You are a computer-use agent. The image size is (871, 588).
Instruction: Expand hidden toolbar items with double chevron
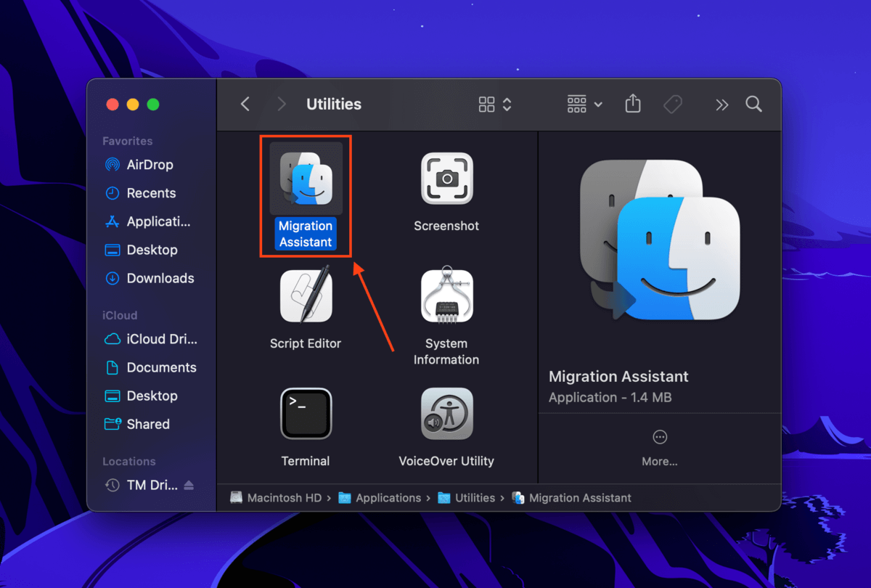(721, 105)
